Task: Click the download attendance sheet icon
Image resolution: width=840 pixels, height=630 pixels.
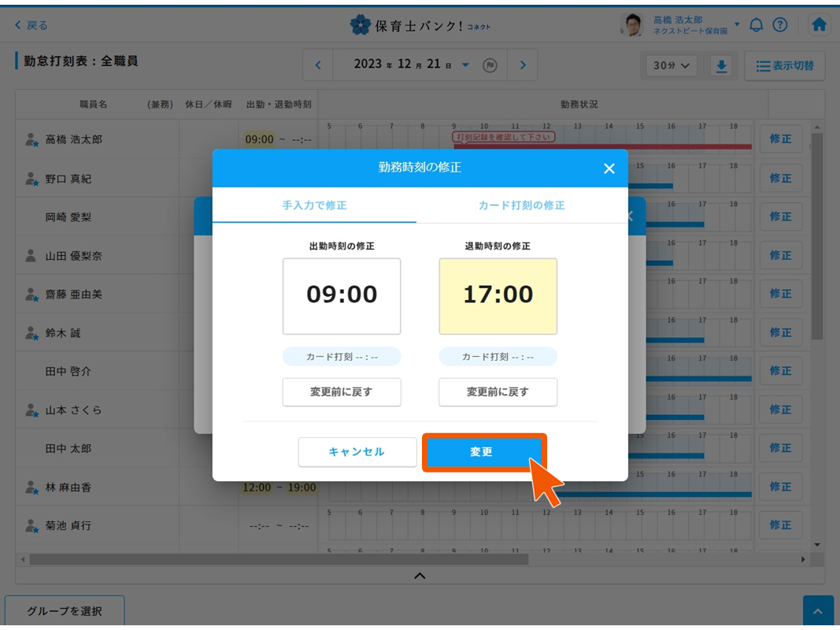Action: tap(720, 66)
